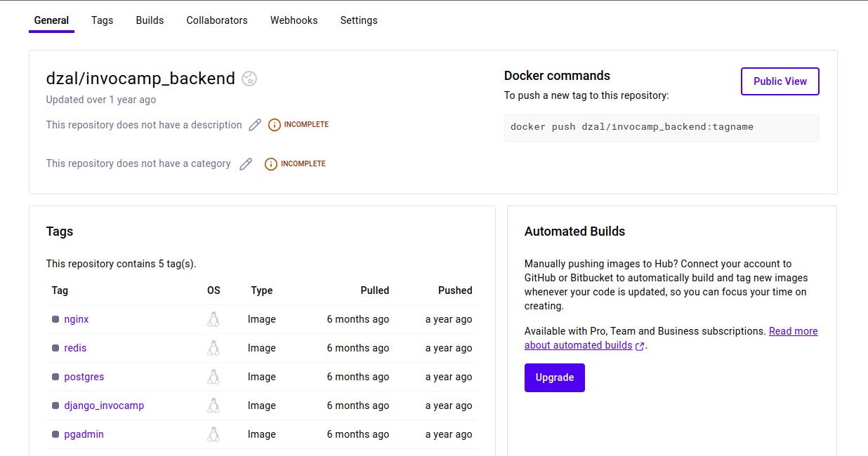The image size is (868, 456).
Task: Open the django_invocamp tag link
Action: pos(103,405)
